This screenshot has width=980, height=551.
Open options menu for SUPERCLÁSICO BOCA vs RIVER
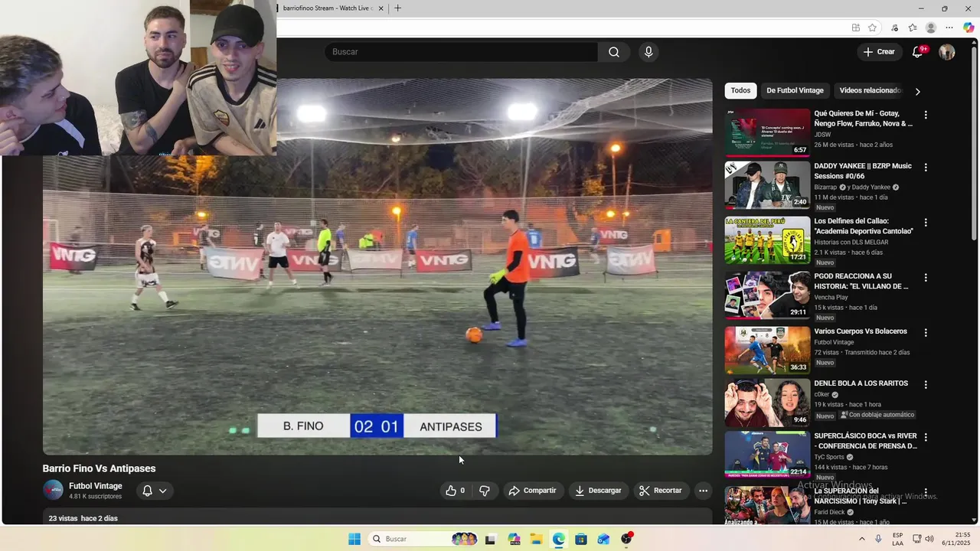point(926,438)
